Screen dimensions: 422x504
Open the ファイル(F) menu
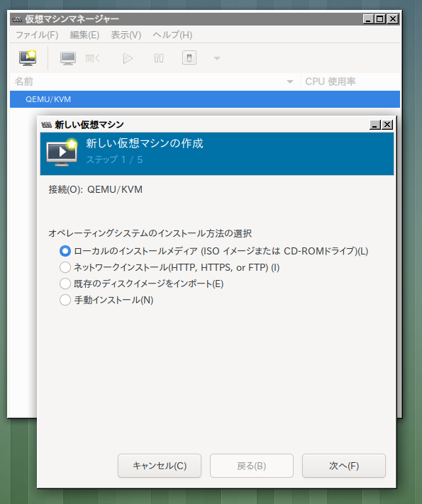click(x=37, y=35)
